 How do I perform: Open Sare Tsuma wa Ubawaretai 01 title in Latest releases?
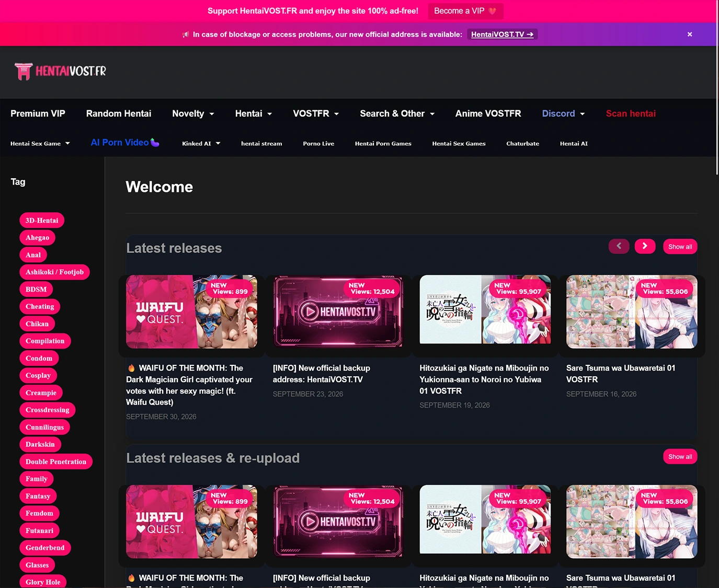(x=621, y=374)
